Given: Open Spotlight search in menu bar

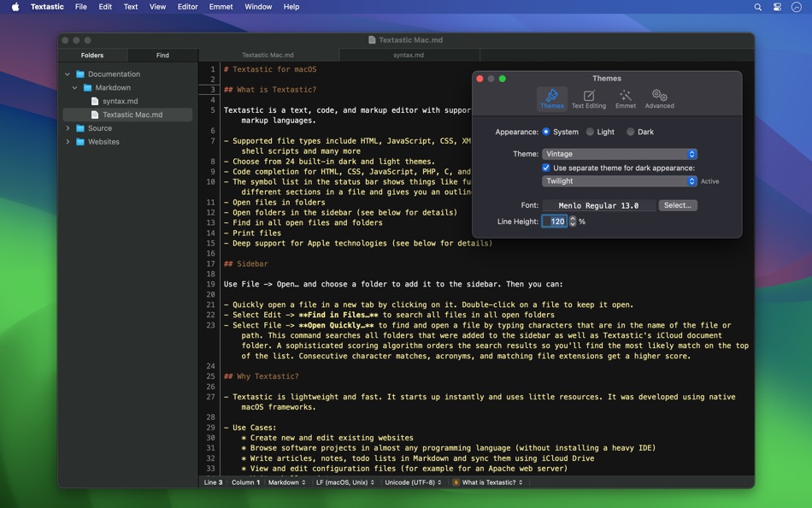Looking at the screenshot, I should [757, 7].
